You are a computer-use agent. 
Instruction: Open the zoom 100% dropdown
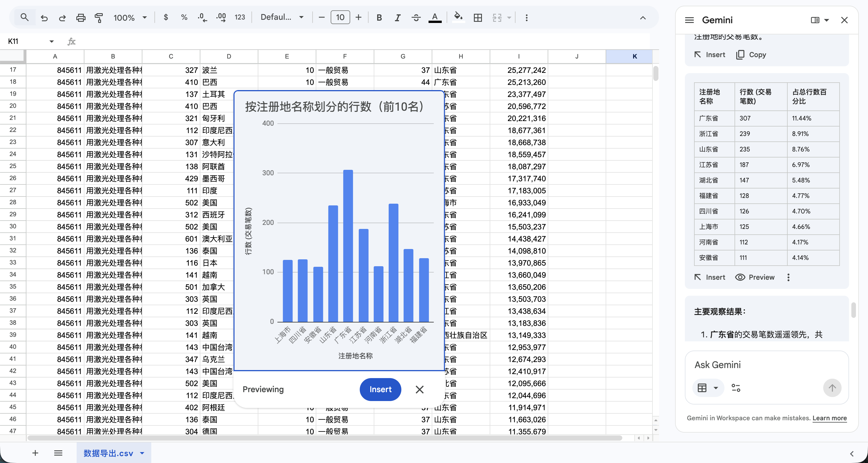pyautogui.click(x=130, y=17)
